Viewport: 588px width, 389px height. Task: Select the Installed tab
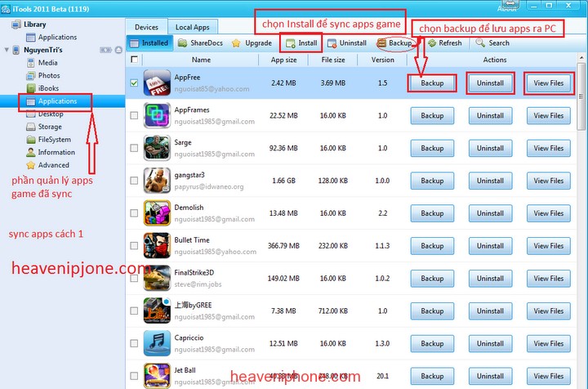149,43
